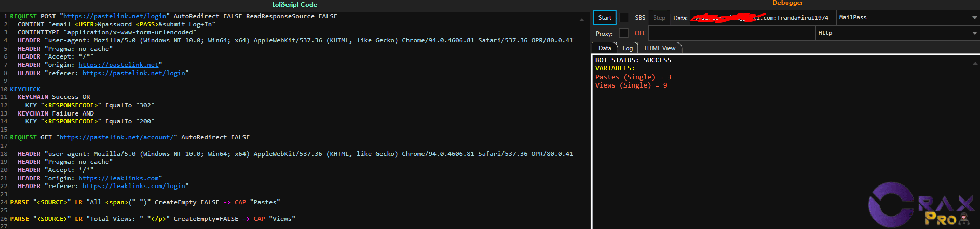Enable the SBS checkbox

coord(624,18)
